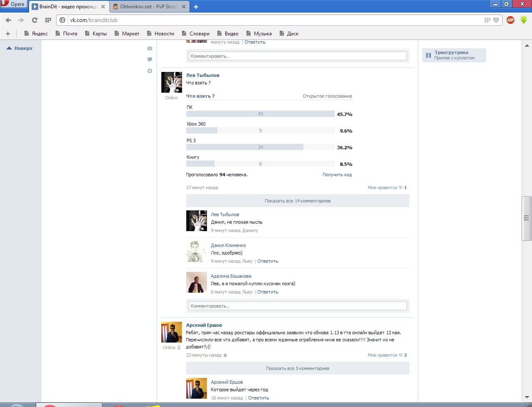Click Арсений Ершов's post avatar
The image size is (532, 407).
172,332
